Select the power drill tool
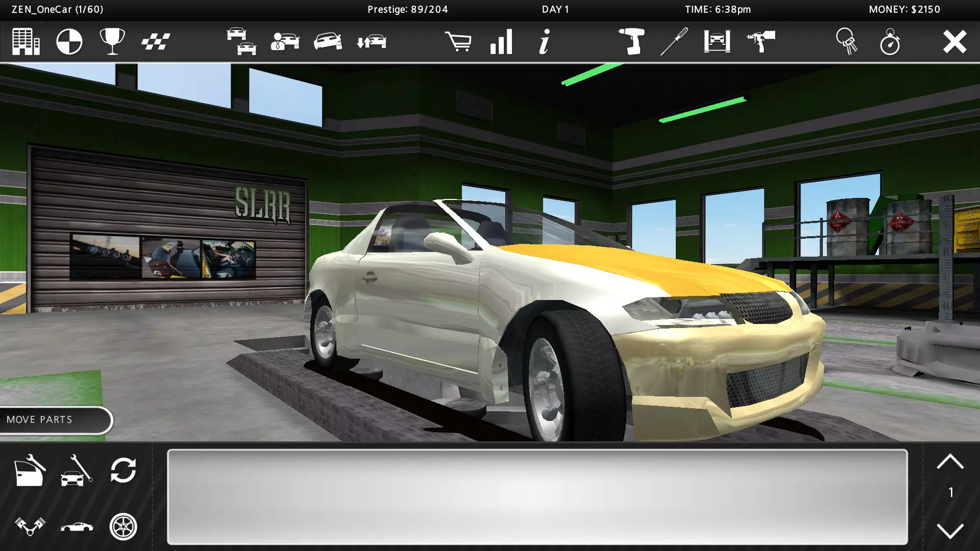The height and width of the screenshot is (551, 980). tap(631, 41)
